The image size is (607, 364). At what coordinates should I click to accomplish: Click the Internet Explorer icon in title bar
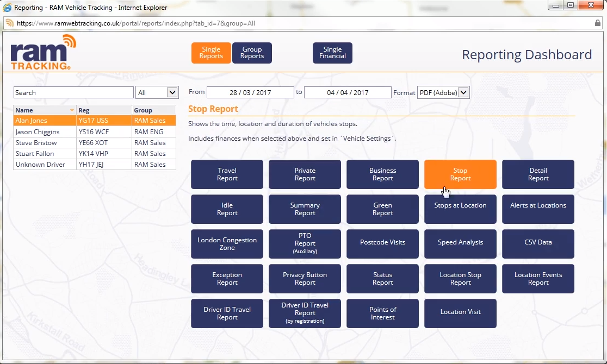coord(7,8)
